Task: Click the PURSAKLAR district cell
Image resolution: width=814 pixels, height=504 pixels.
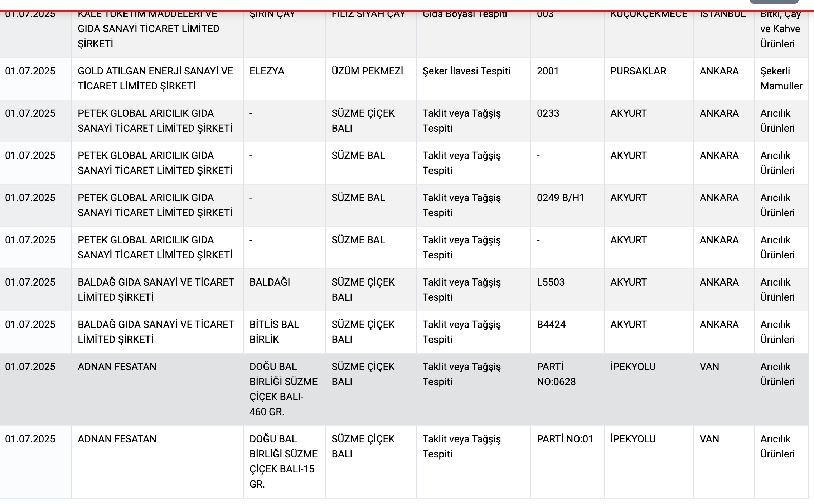Action: (x=649, y=79)
